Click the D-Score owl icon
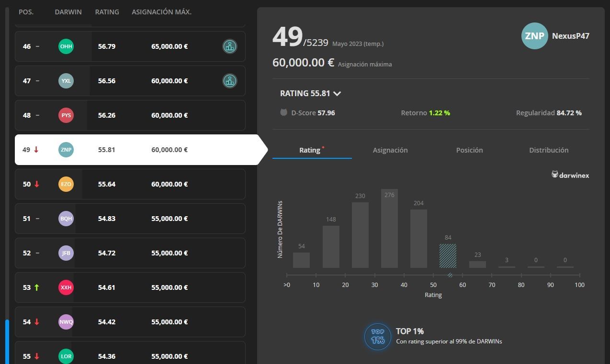Screen dimensions: 610x364 point(284,113)
